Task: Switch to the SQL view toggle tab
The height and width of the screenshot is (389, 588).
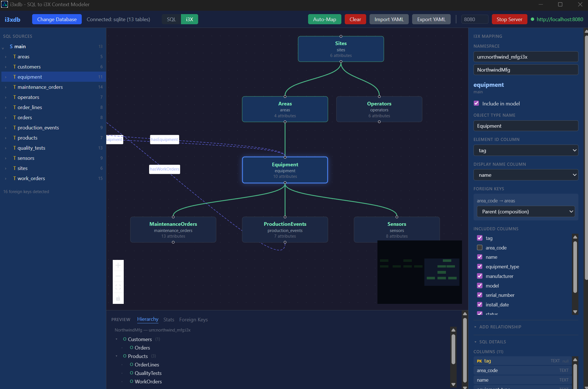Action: point(171,19)
